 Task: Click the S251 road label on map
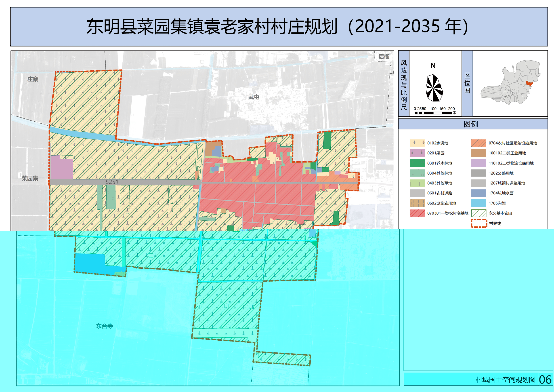coord(112,182)
